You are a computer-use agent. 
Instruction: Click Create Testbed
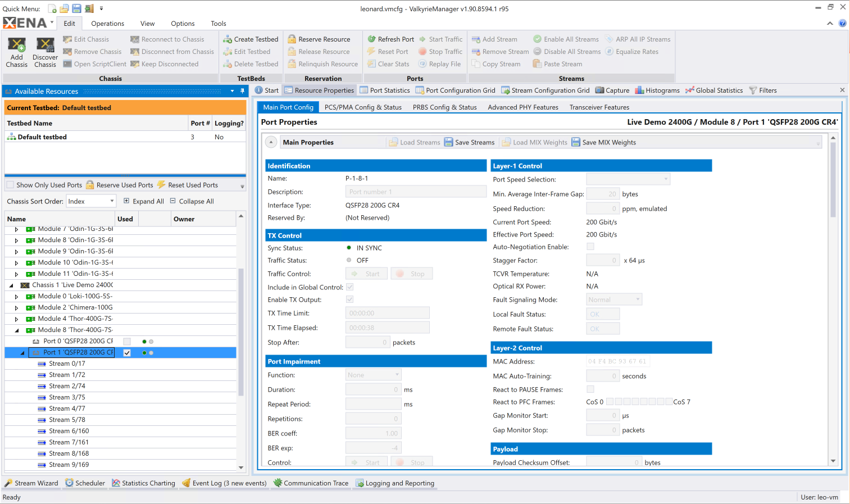251,39
